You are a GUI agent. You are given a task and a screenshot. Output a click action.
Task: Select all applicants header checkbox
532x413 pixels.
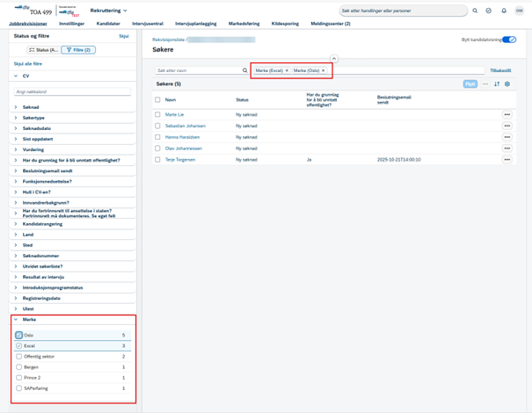pos(157,99)
